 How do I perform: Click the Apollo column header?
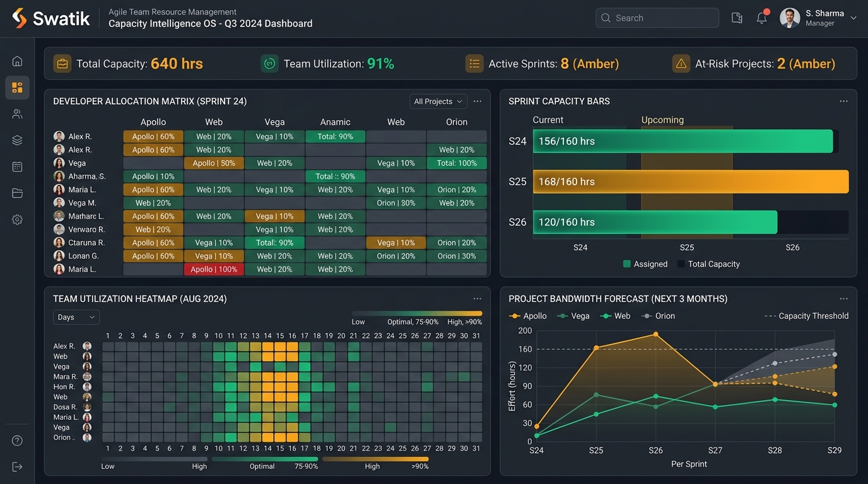point(153,122)
